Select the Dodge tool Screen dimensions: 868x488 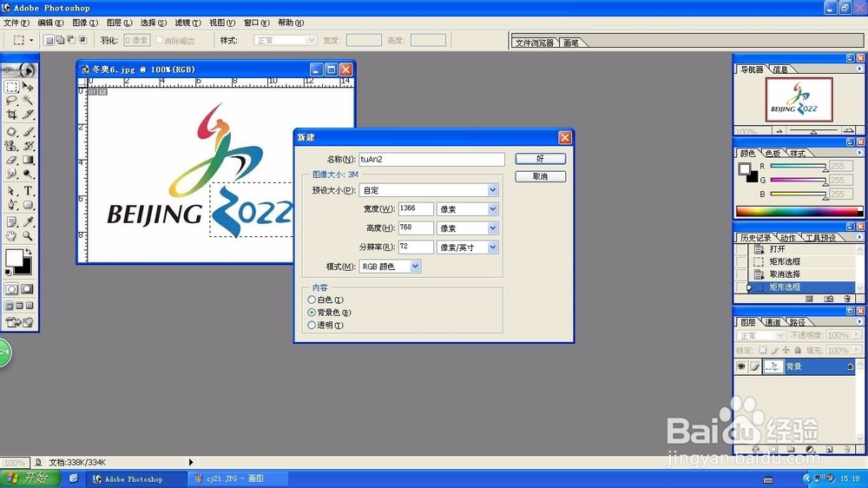tap(28, 174)
